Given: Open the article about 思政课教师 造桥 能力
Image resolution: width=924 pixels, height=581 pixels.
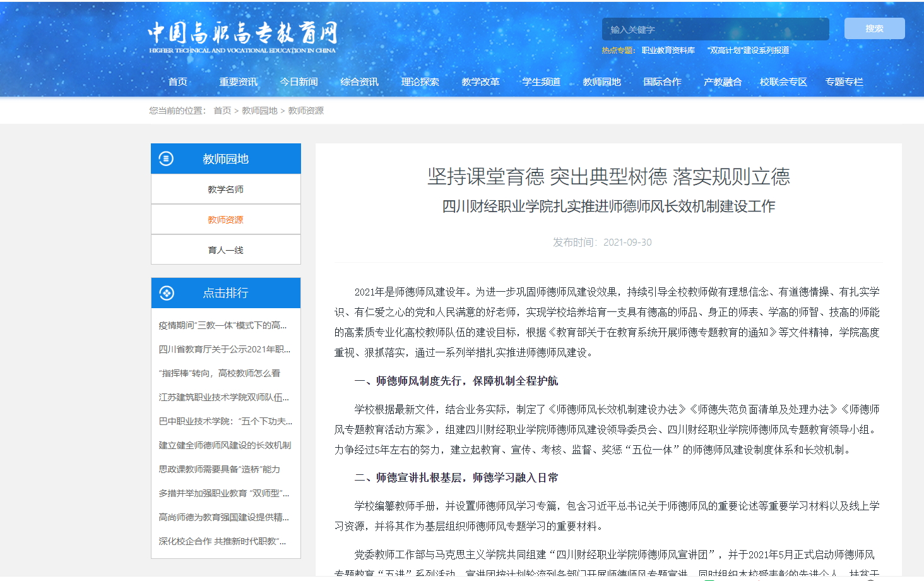Looking at the screenshot, I should (x=218, y=469).
